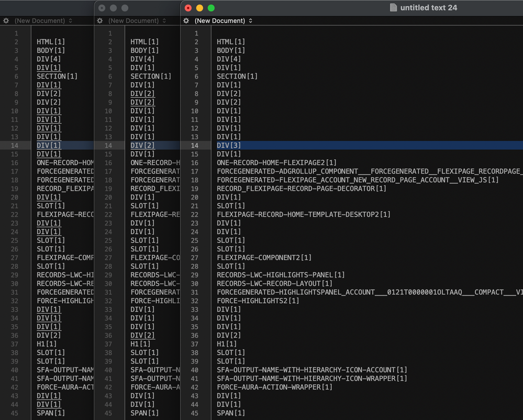Click the SFA-OUTPUT-NAME-WITH-HIERARCHY-ICON-ACCOUNT[1] text
Viewport: 523px width, 420px height.
click(312, 370)
